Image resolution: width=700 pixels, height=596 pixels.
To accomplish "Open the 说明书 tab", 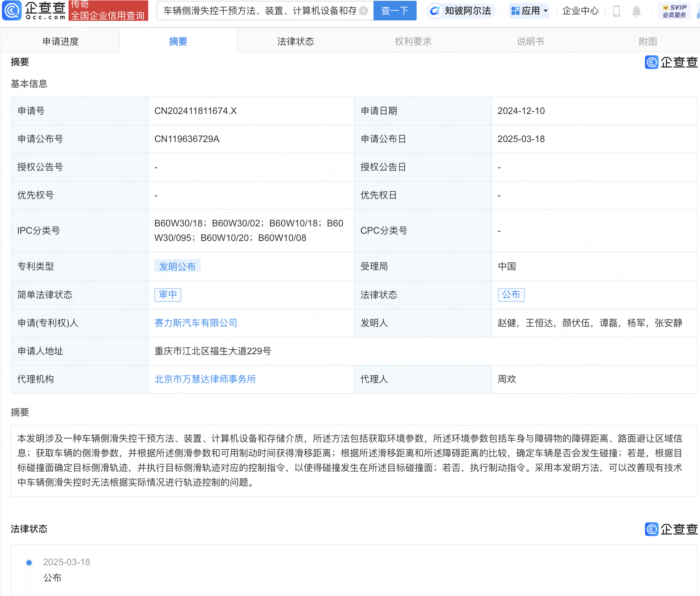I will pyautogui.click(x=530, y=41).
